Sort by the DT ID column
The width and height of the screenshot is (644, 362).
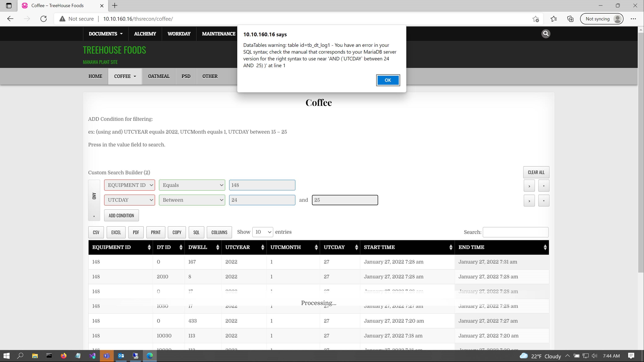pos(169,247)
